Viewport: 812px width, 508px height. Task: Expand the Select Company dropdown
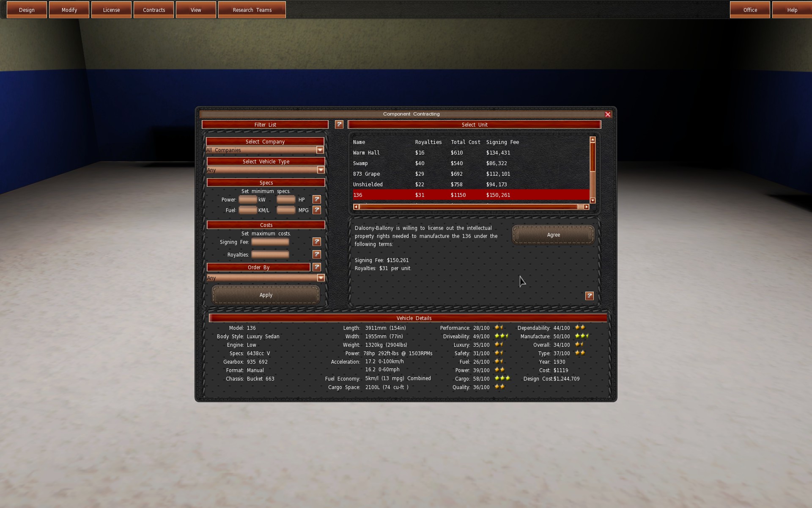click(x=320, y=150)
